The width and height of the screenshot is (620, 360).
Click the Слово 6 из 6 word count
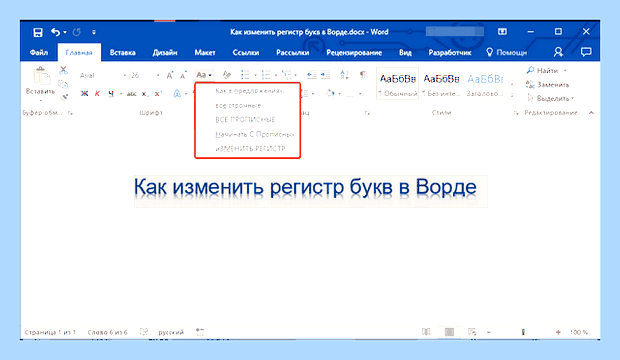(x=108, y=332)
